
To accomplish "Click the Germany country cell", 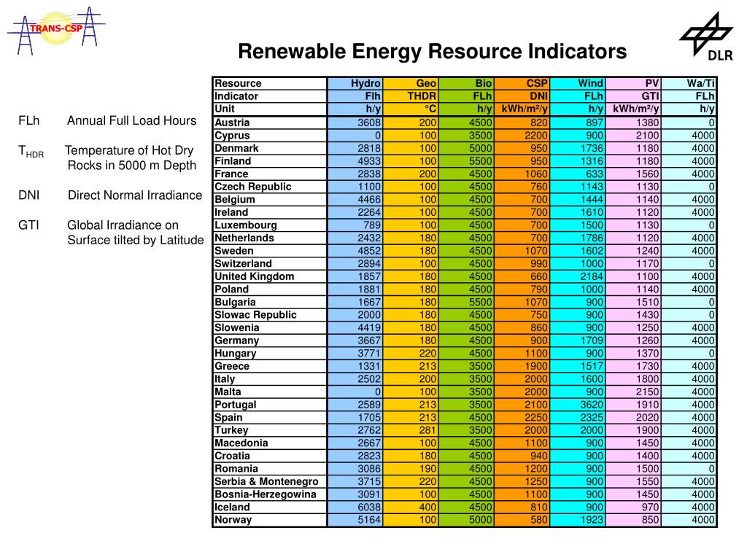I will pyautogui.click(x=270, y=341).
